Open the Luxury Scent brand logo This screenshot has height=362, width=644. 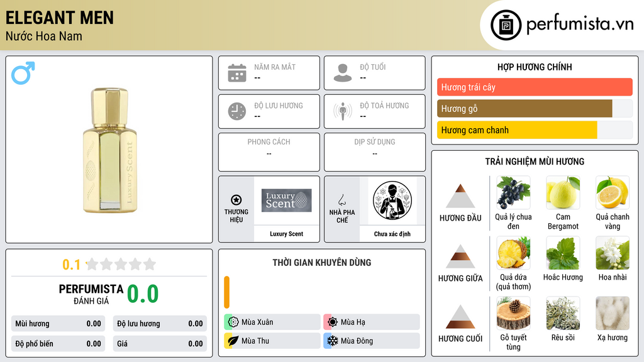pos(287,200)
